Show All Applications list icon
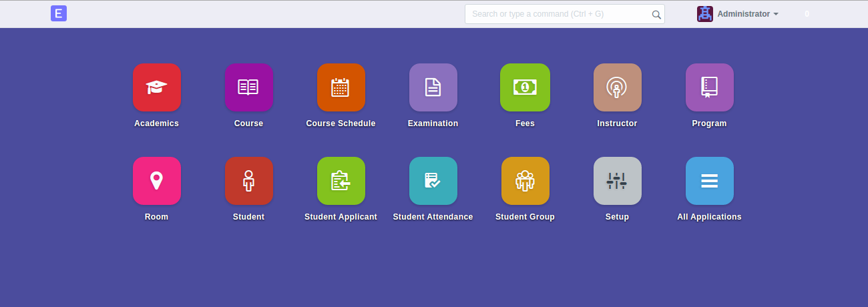 pos(709,181)
